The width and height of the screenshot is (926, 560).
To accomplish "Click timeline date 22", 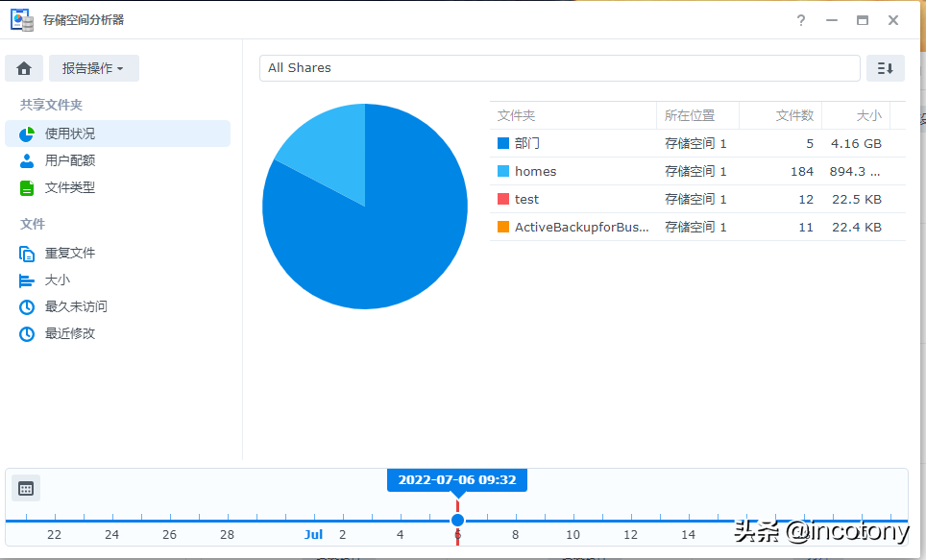I will point(55,535).
